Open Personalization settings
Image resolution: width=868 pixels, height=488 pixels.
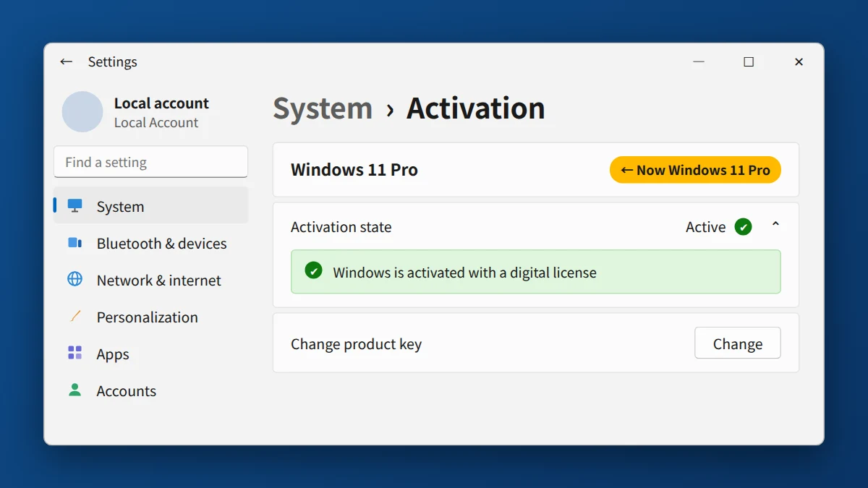[150, 317]
